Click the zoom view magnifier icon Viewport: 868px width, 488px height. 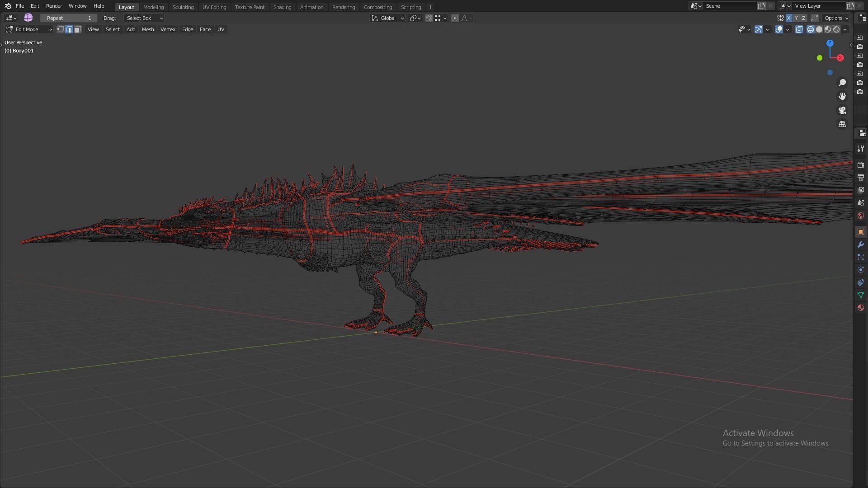click(x=842, y=83)
